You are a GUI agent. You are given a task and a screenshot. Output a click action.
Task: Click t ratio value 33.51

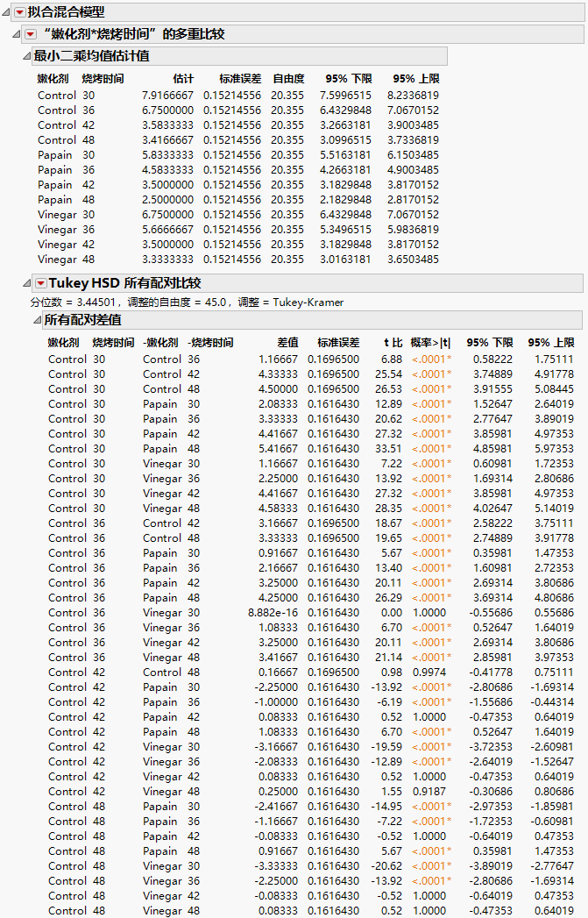tap(388, 449)
